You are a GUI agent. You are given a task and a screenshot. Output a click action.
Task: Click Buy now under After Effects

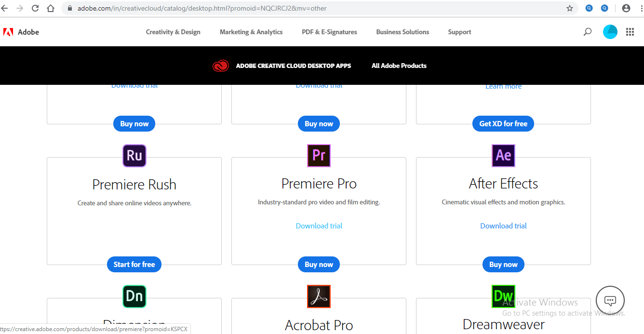click(x=503, y=264)
